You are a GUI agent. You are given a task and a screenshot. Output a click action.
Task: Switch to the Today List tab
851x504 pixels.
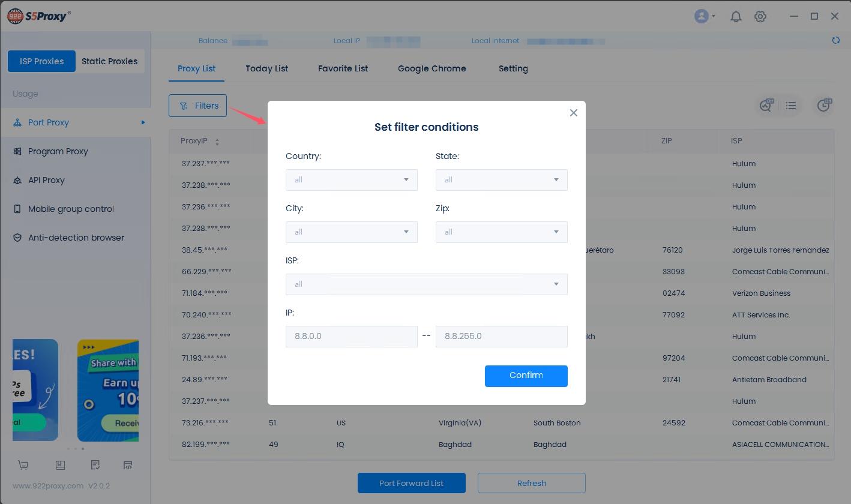coord(266,68)
